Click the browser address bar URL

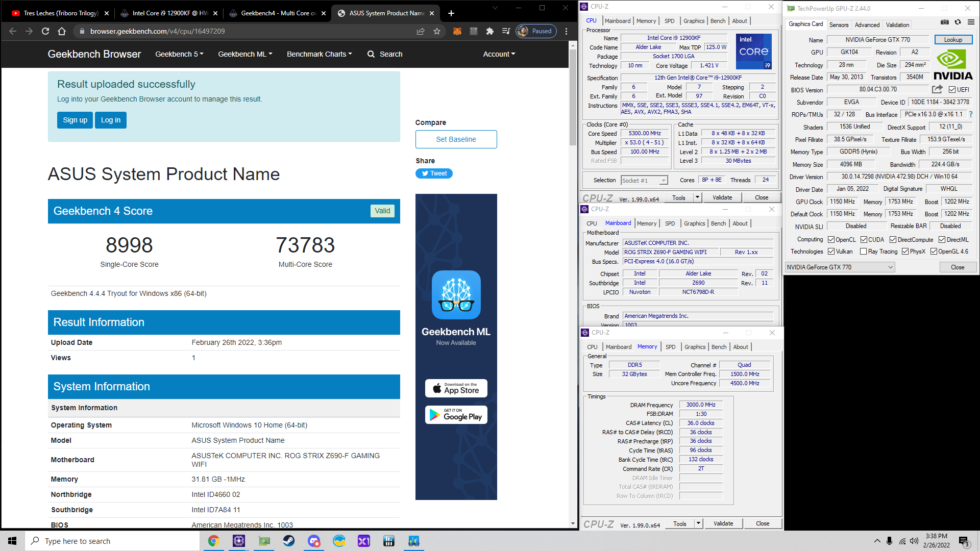tap(157, 31)
